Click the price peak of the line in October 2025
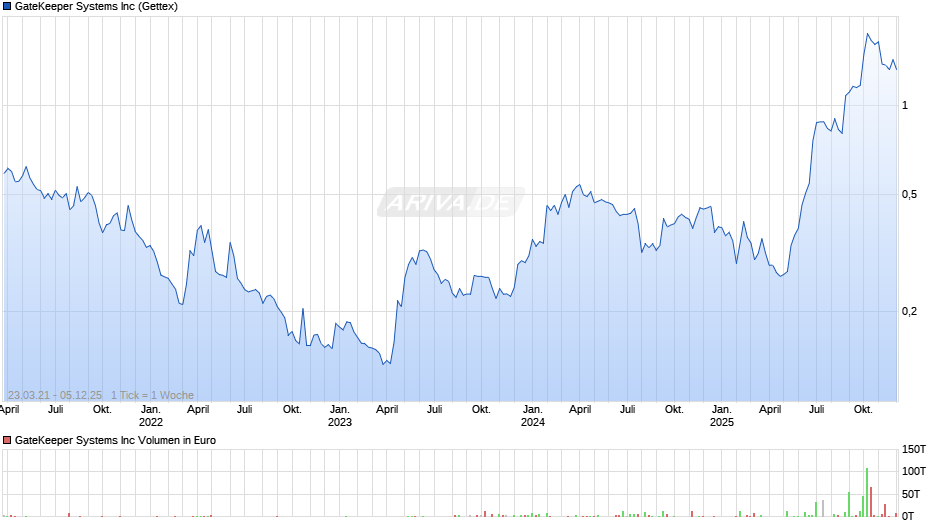 coord(867,34)
